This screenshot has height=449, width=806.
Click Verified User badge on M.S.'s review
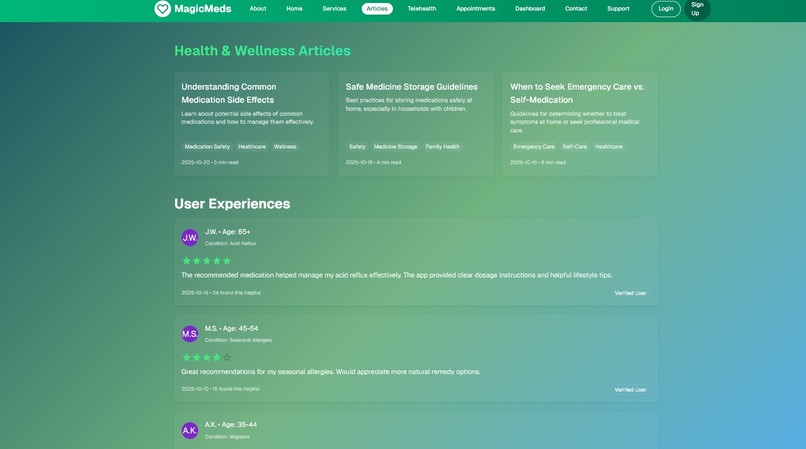pos(630,390)
